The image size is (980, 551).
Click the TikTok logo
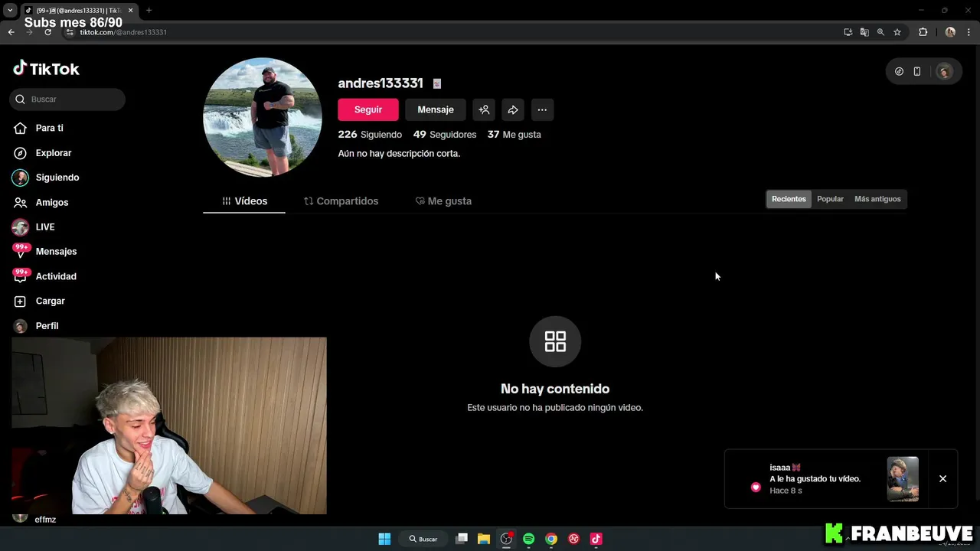(46, 69)
